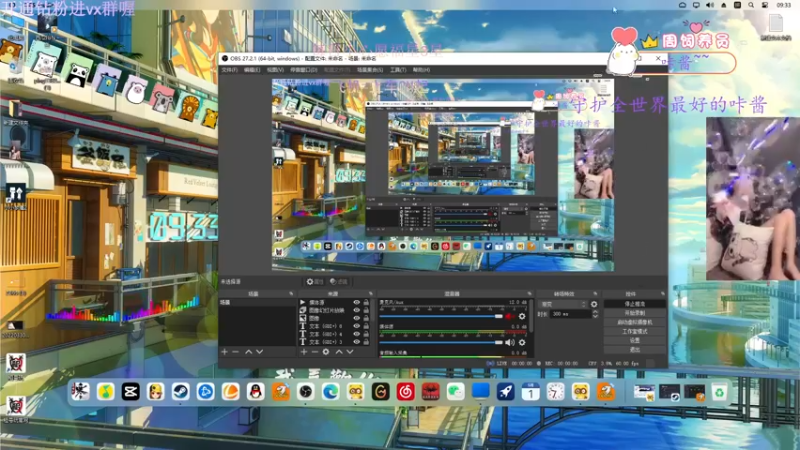Open the transition properties gear icon
Screen dimensions: 800x450
pos(594,304)
